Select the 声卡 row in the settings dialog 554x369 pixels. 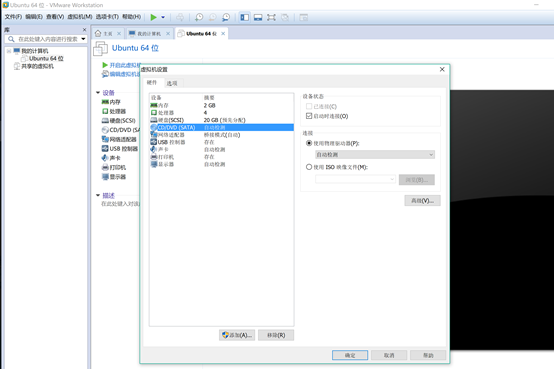coord(222,150)
